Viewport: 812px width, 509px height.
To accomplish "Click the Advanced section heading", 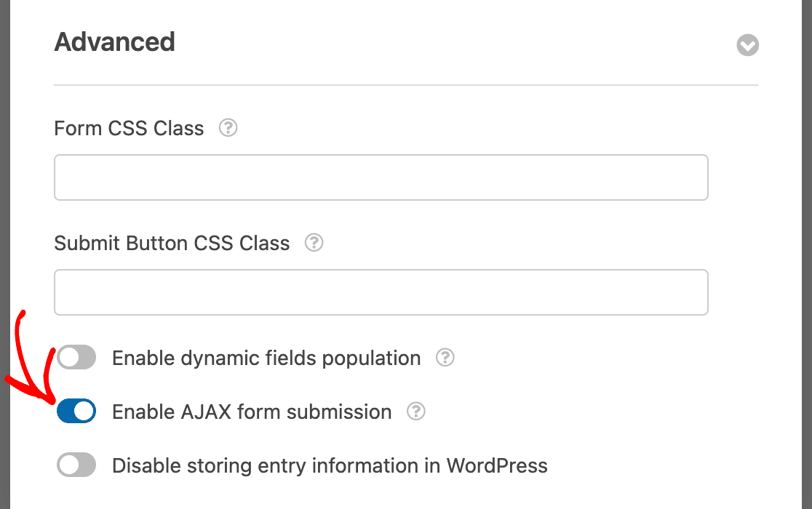I will [114, 42].
